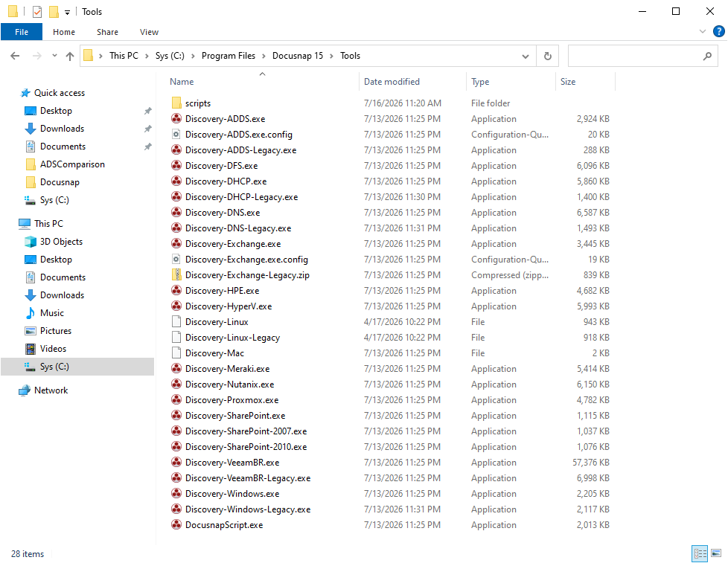Go back with the Back arrow
This screenshot has width=728, height=563.
pyautogui.click(x=15, y=56)
